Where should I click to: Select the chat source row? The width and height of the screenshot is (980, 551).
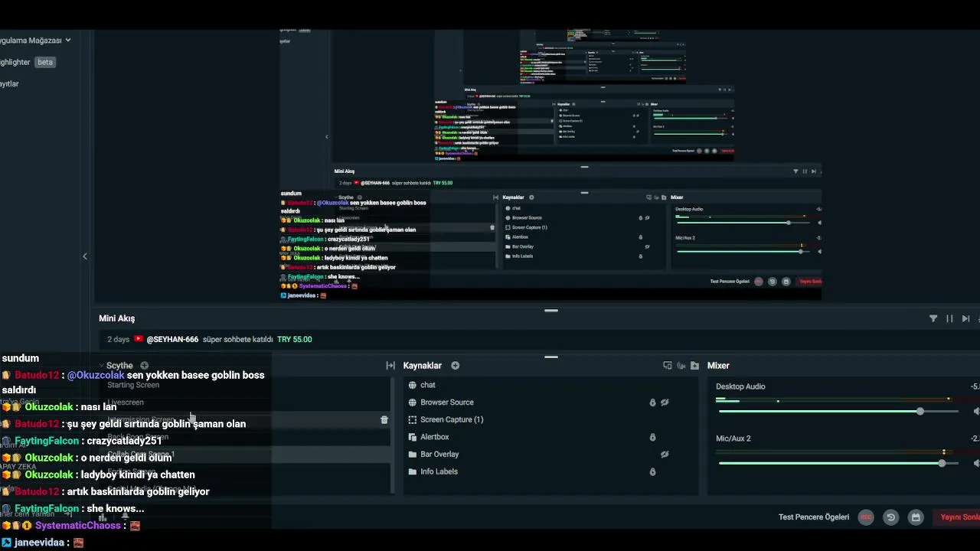(550, 385)
